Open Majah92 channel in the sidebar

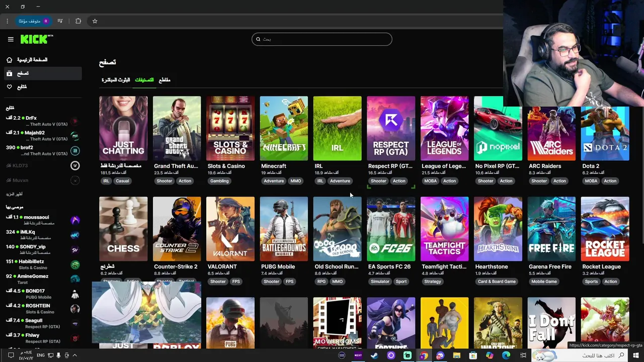tap(43, 136)
